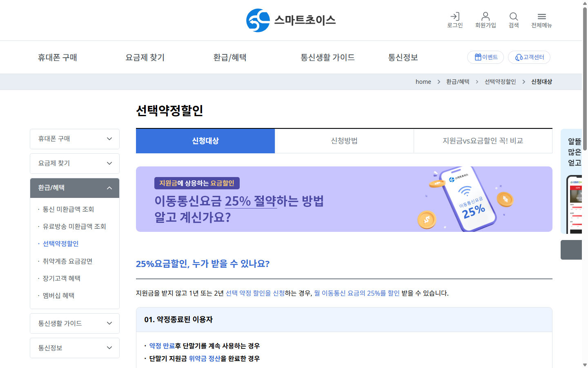The image size is (588, 368).
Task: Expand the 휴대폰 구매 sidebar section
Action: (x=75, y=139)
